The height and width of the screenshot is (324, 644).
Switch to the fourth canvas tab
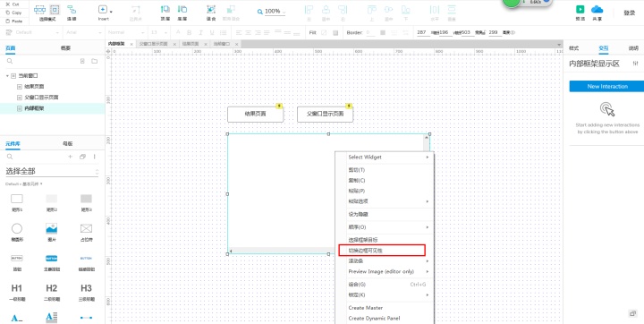[222, 44]
